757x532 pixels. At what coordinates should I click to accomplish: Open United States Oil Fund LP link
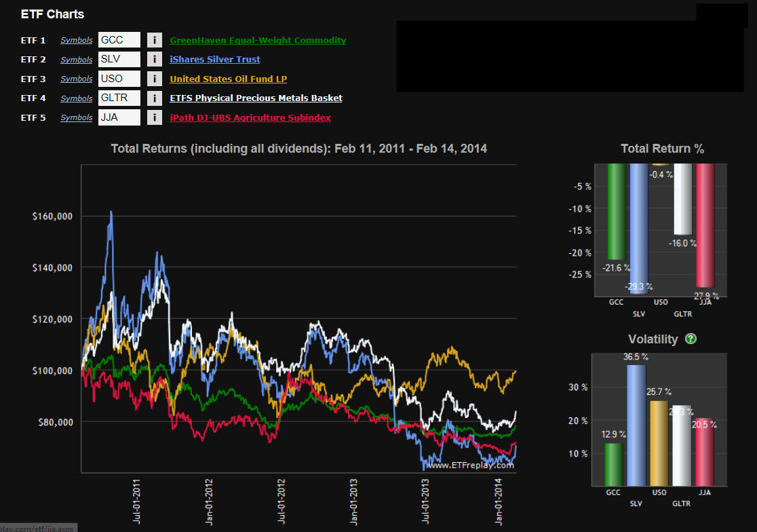tap(229, 79)
